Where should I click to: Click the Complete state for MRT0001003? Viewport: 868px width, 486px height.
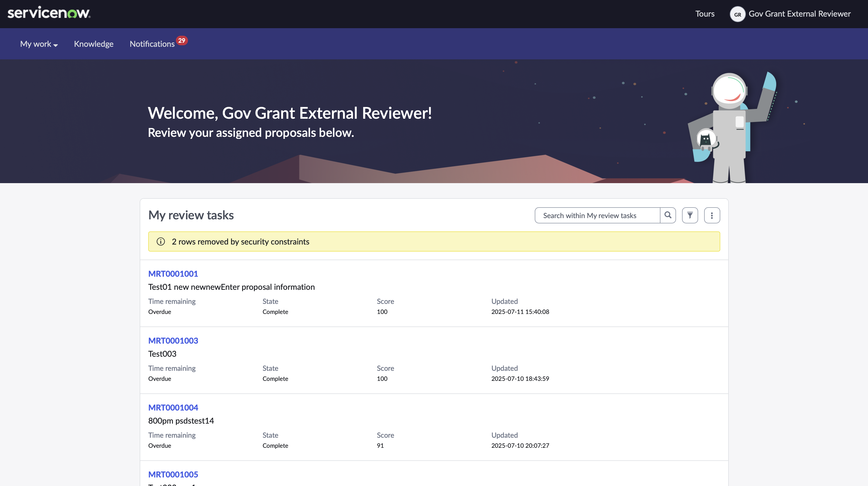[x=275, y=379]
